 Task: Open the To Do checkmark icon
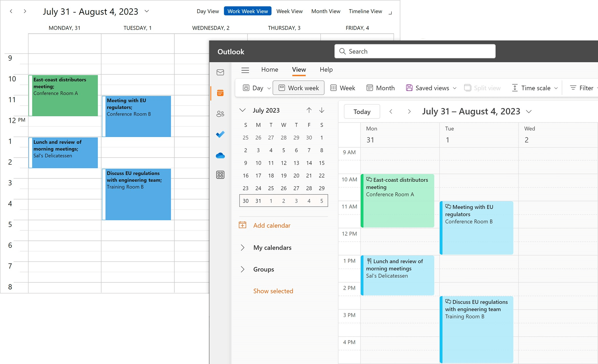(x=220, y=134)
